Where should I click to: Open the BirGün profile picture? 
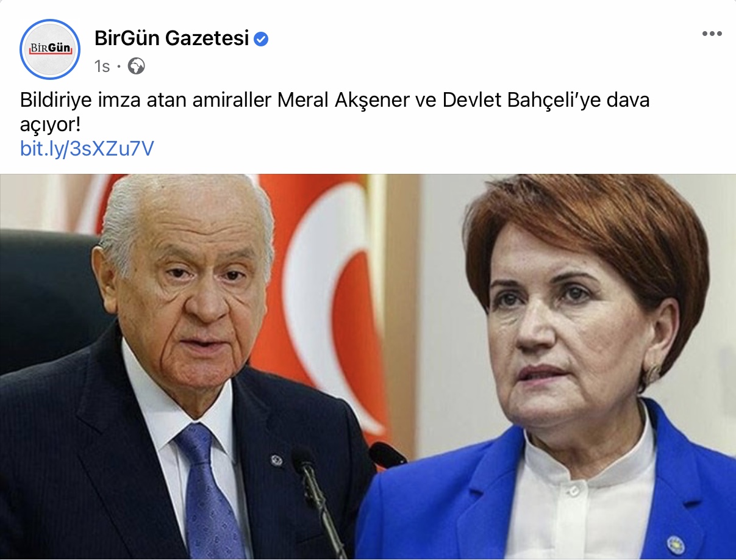point(50,49)
